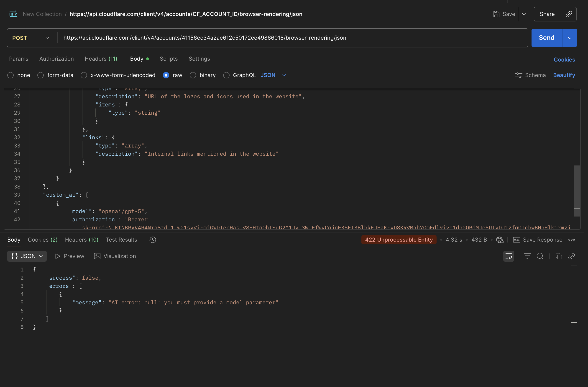Copy response body to clipboard
Image resolution: width=588 pixels, height=387 pixels.
pyautogui.click(x=558, y=256)
